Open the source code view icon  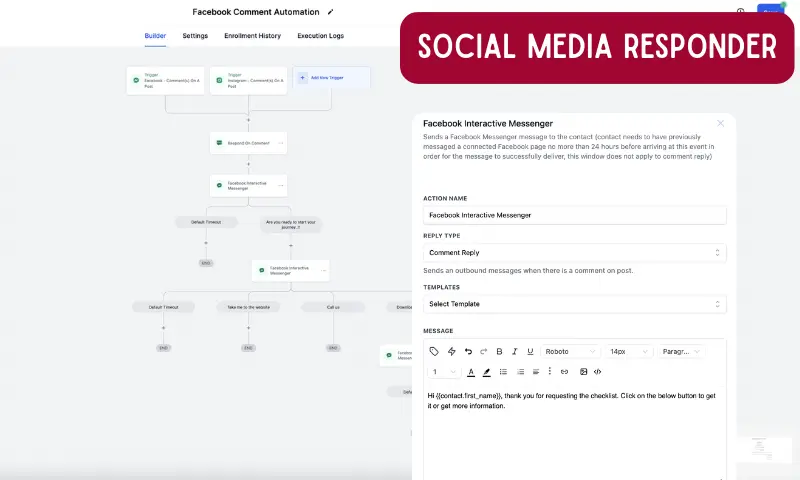pos(598,372)
